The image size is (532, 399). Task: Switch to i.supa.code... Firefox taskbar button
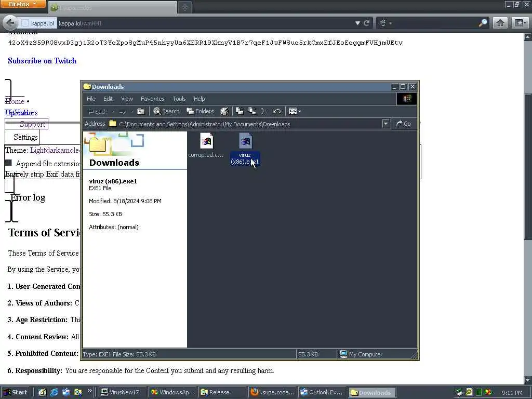point(272,392)
